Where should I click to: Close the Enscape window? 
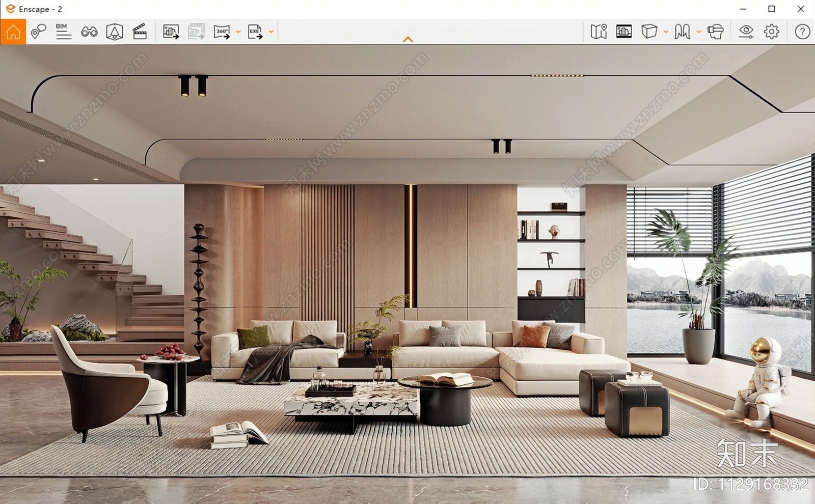(x=801, y=9)
